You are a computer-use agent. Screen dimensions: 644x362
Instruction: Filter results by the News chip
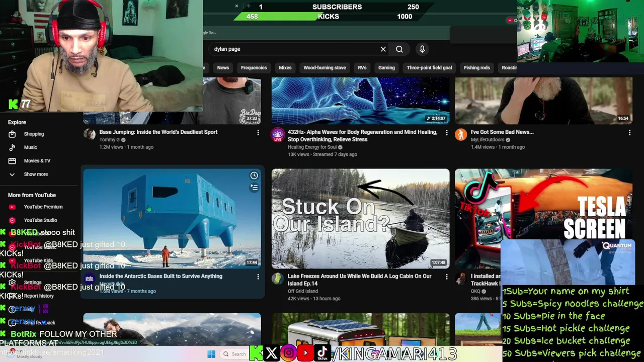[223, 68]
